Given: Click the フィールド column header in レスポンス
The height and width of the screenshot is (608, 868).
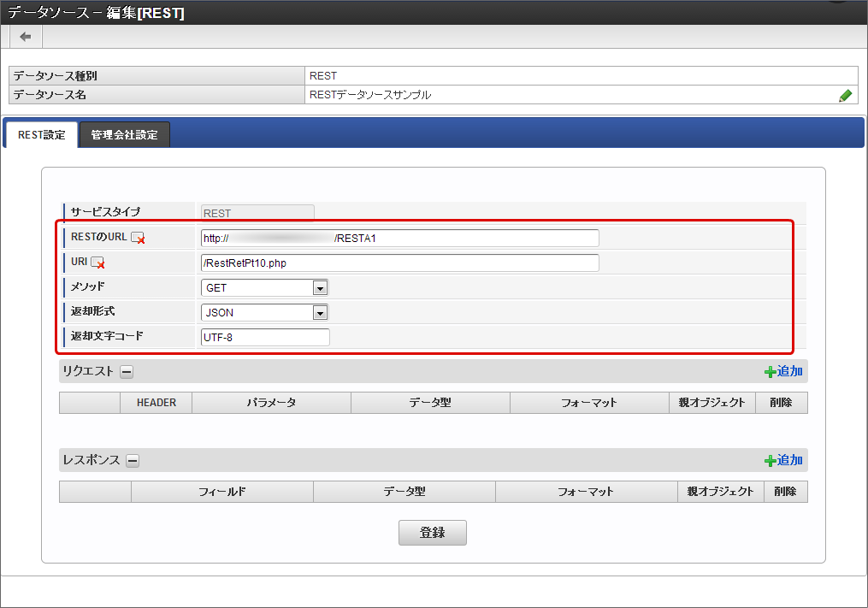Looking at the screenshot, I should click(x=222, y=492).
